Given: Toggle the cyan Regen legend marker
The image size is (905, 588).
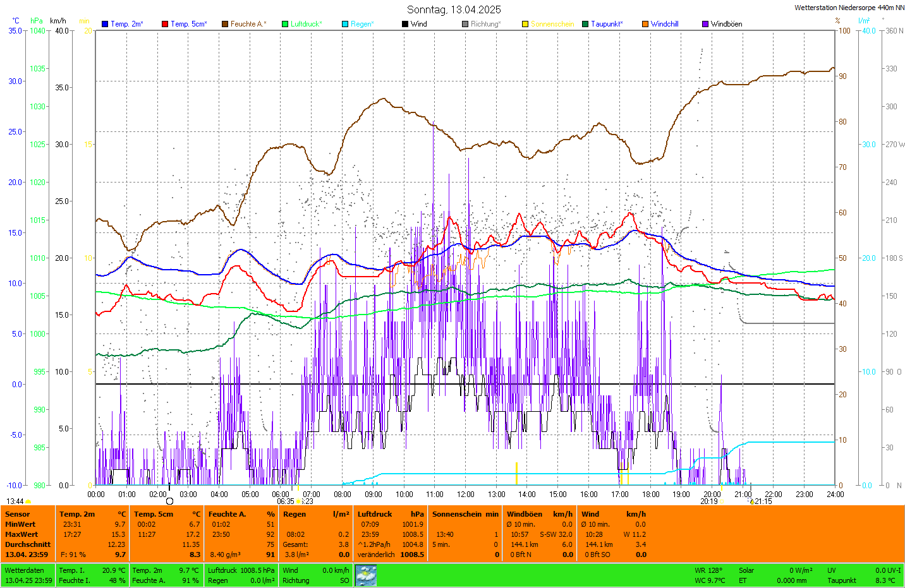Looking at the screenshot, I should 345,24.
